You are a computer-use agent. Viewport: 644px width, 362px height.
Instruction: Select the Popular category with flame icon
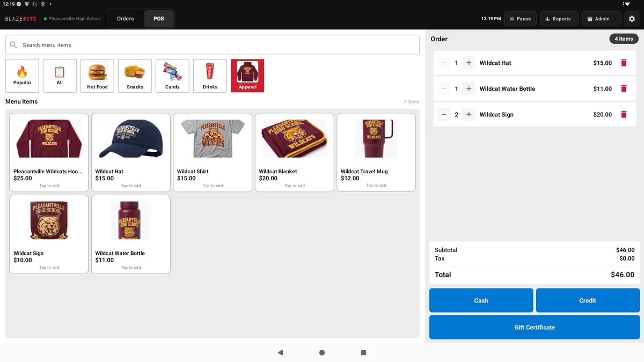point(22,76)
